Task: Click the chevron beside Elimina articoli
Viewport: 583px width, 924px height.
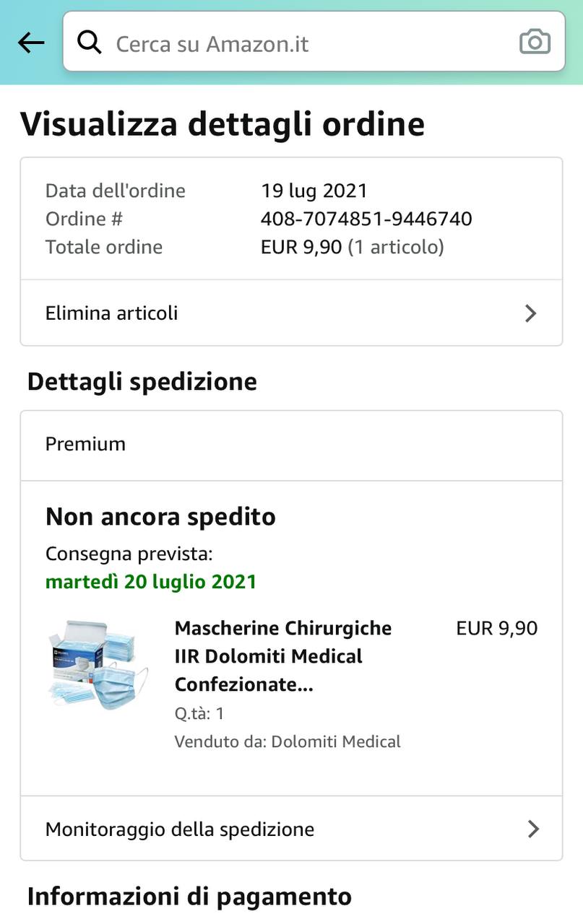Action: [x=531, y=313]
